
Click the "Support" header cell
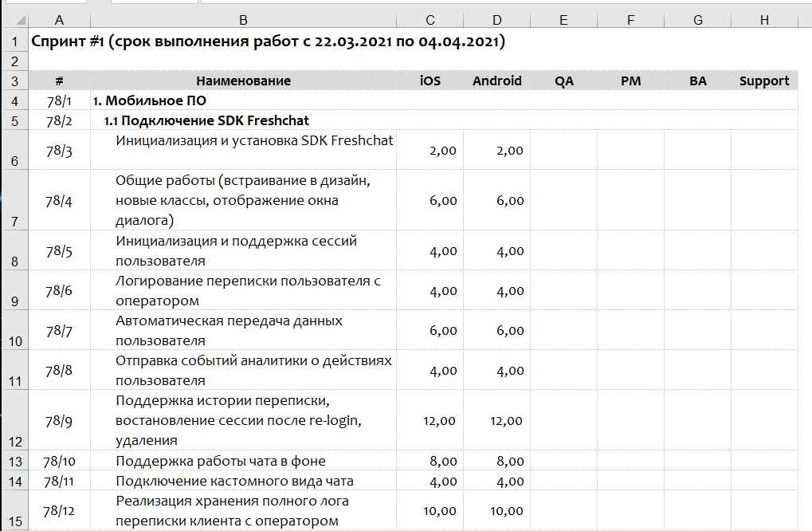[x=764, y=81]
